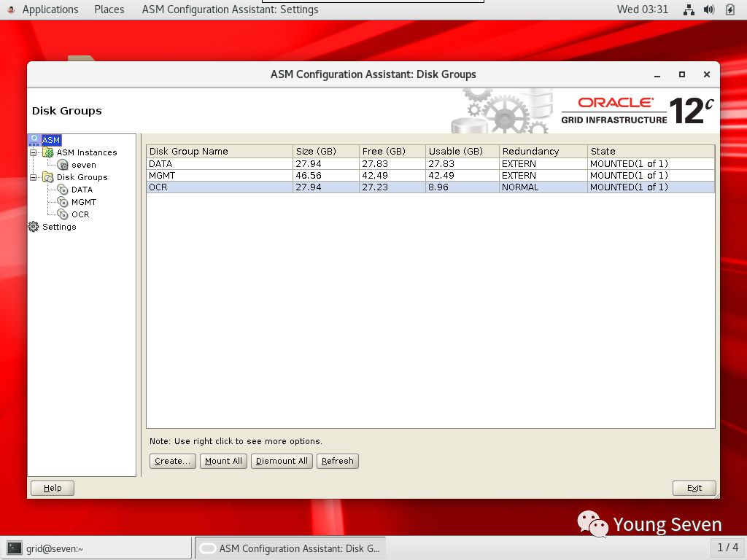Sort by Free (GB) column header

[392, 152]
